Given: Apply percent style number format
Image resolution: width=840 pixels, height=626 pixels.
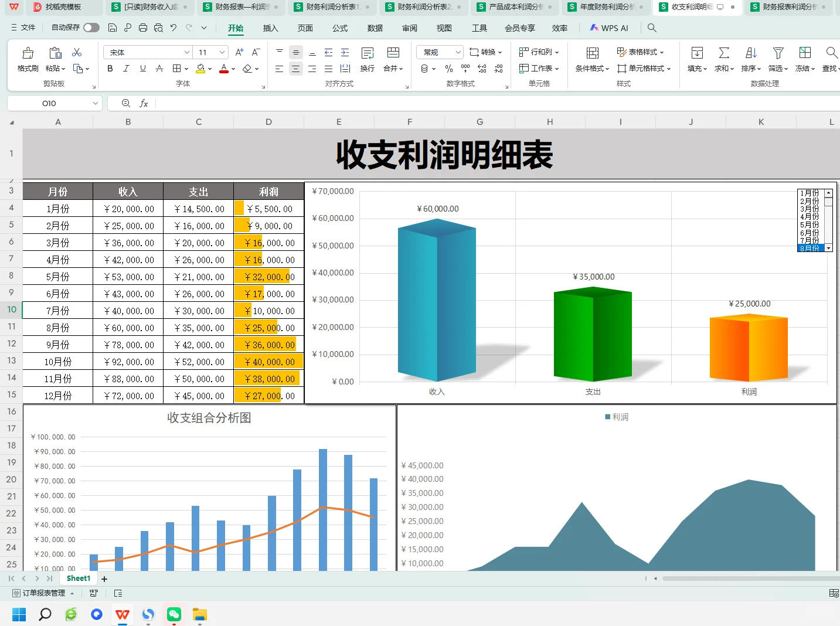Looking at the screenshot, I should click(x=449, y=69).
